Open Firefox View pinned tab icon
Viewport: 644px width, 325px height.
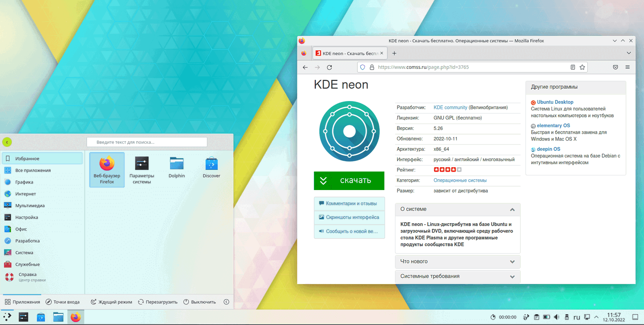click(x=304, y=53)
